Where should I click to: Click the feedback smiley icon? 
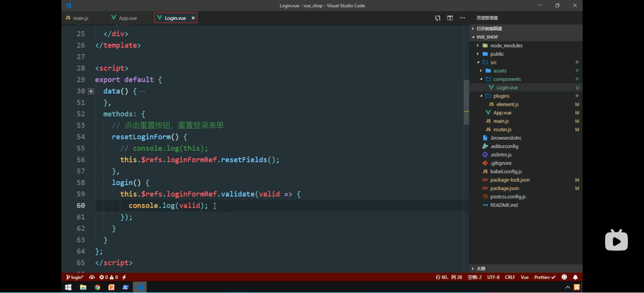[x=564, y=277]
